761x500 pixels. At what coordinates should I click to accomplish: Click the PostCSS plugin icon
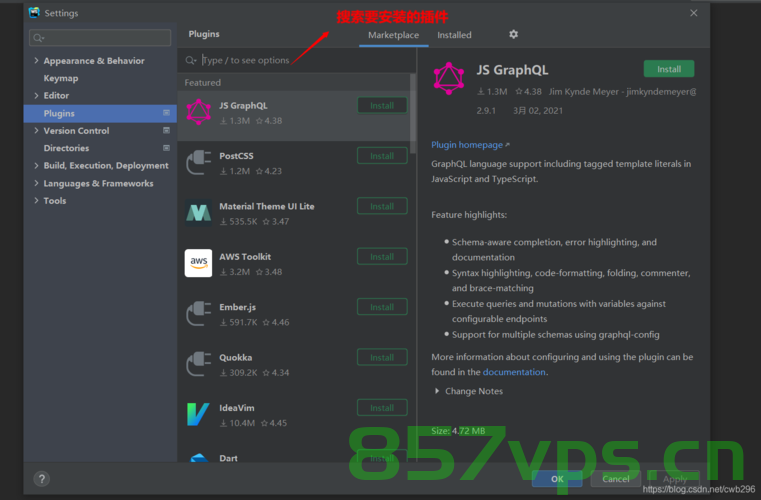(x=199, y=163)
